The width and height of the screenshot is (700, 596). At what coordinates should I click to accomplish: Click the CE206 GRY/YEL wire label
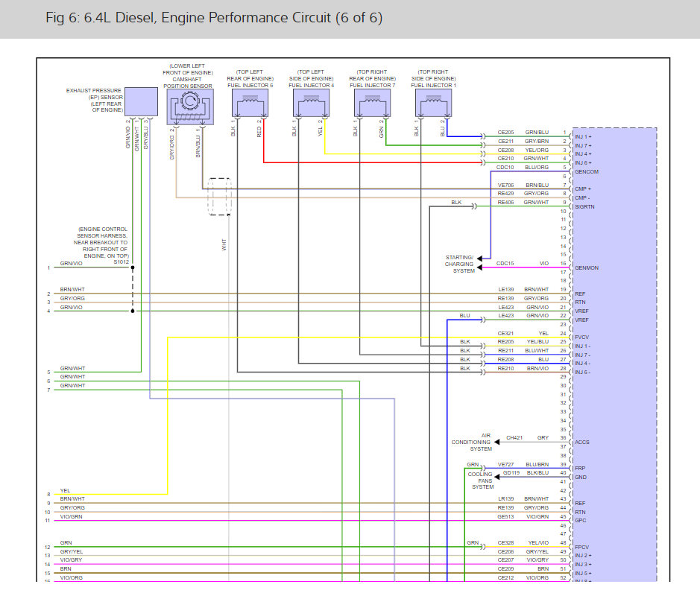point(523,552)
